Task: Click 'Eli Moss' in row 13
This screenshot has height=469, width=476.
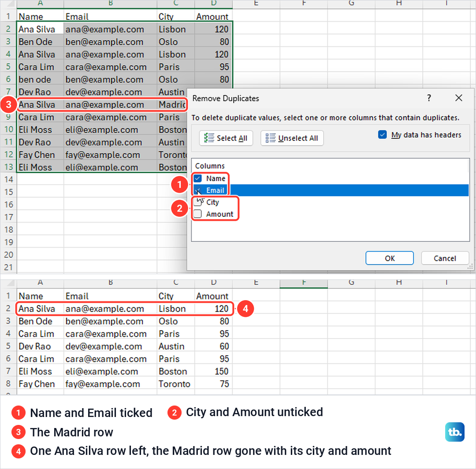Action: point(40,167)
